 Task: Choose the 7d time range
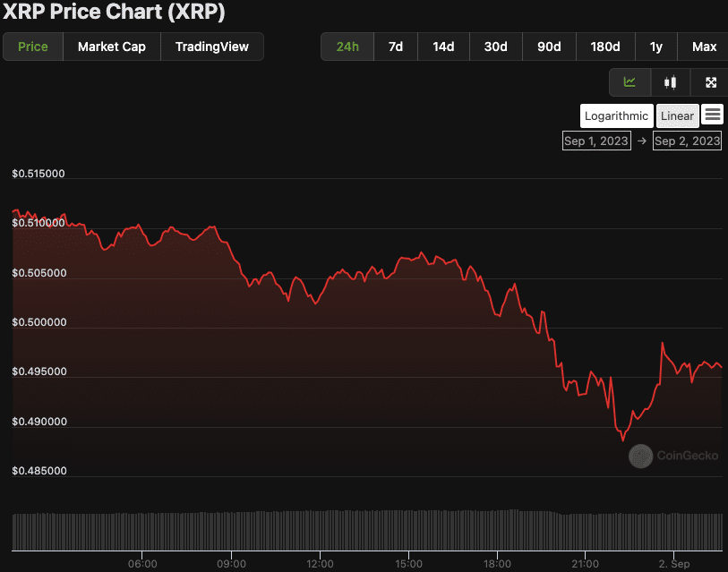click(395, 47)
